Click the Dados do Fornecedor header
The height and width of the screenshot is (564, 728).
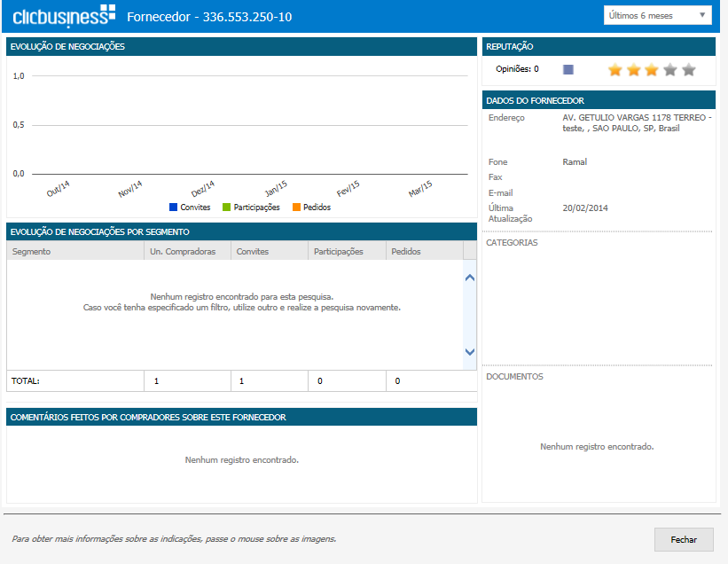599,100
